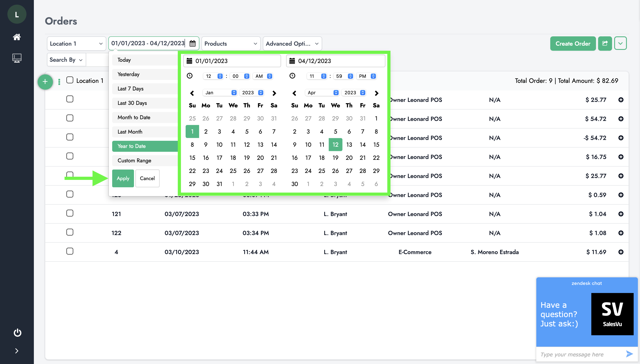
Task: Click the green plus add button
Action: (45, 82)
